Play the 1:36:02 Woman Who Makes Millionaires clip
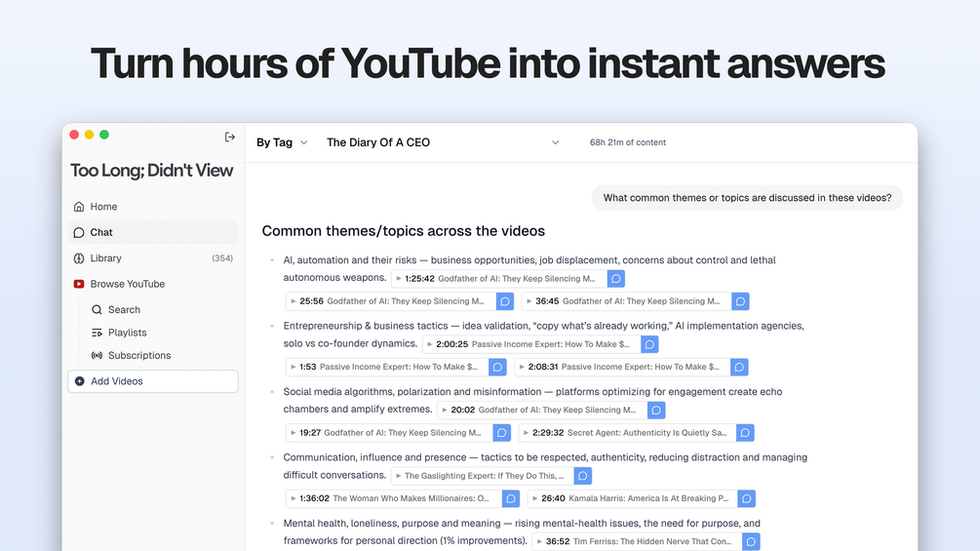980x551 pixels. (394, 498)
